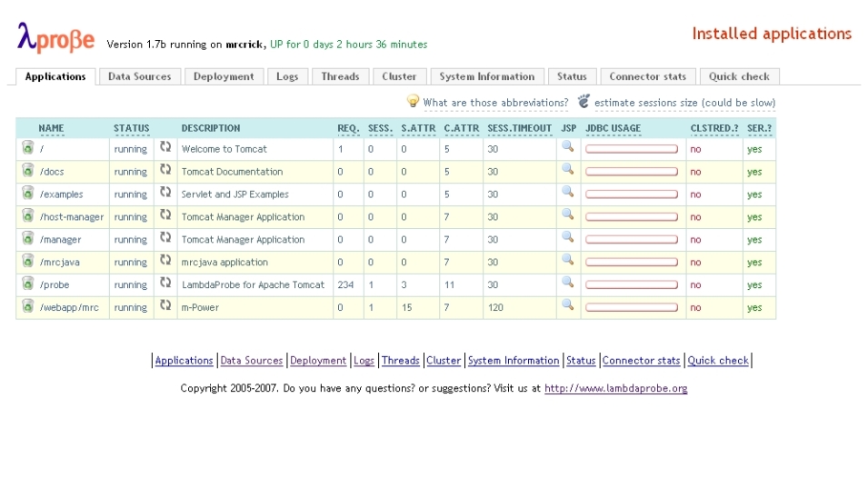Screen dimensions: 868x478
Task: Click the footer Quick check link
Action: pos(718,361)
